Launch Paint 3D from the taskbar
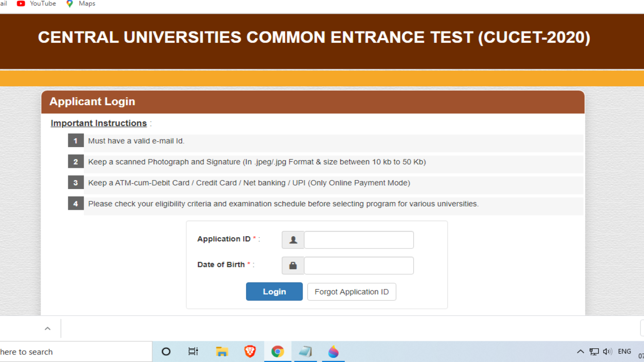 pos(333,351)
